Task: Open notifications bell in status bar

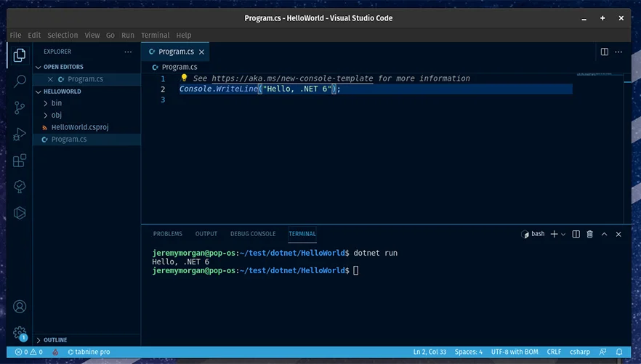Action: [x=618, y=352]
